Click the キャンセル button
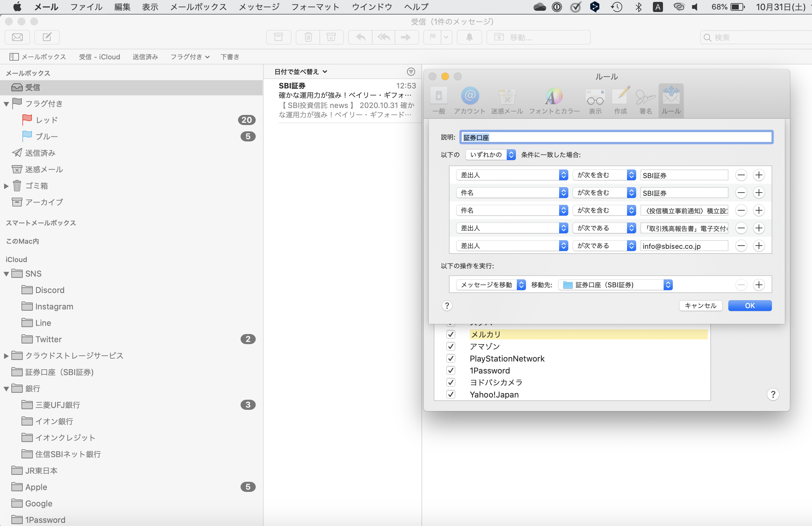Viewport: 812px width, 526px height. coord(701,306)
